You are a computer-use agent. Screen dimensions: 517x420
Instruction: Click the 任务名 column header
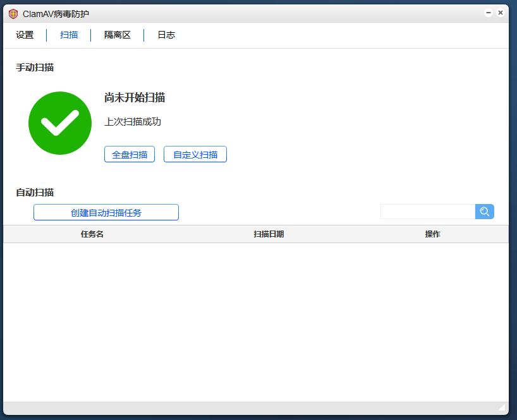(92, 234)
